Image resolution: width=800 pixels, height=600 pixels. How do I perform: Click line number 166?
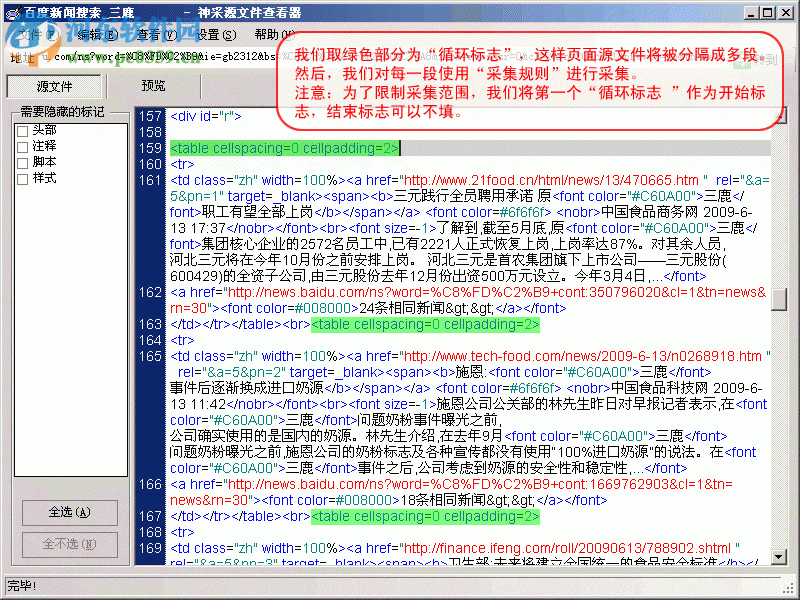click(150, 484)
